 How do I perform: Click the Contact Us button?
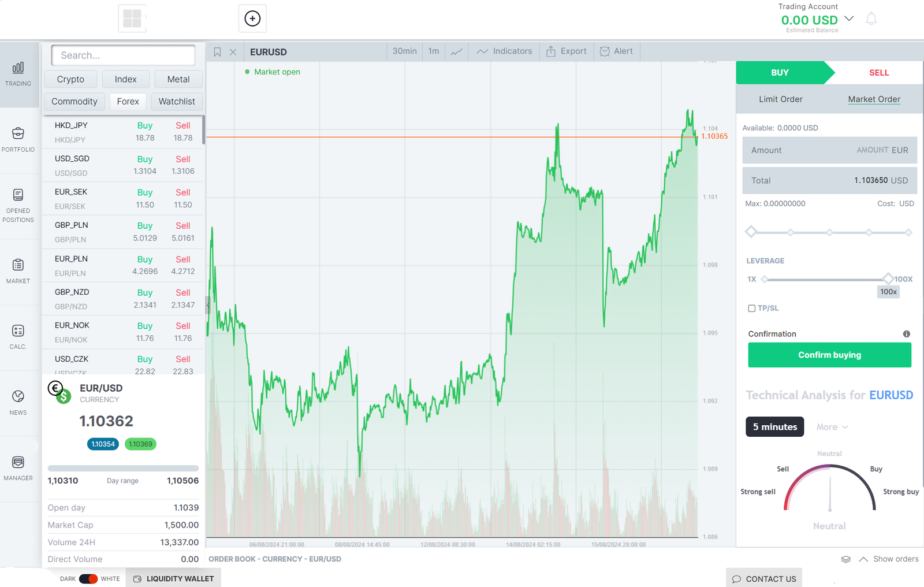[764, 579]
